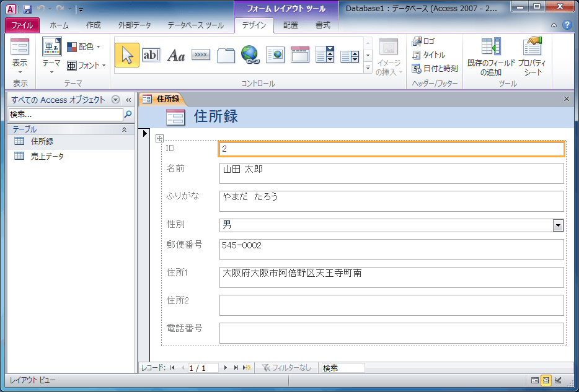Pick the Button control (xxxx)
Image resolution: width=579 pixels, height=392 pixels.
pos(201,55)
